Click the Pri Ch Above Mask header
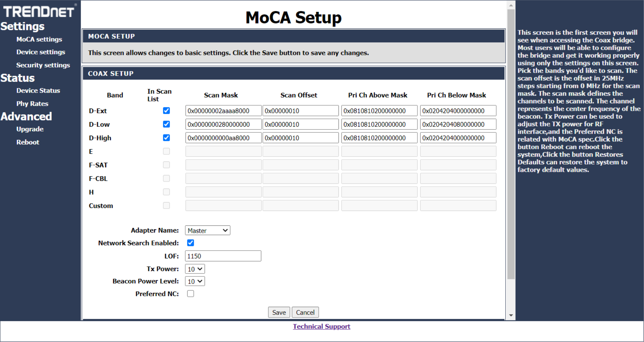Viewport: 644px width, 342px height. coord(378,95)
